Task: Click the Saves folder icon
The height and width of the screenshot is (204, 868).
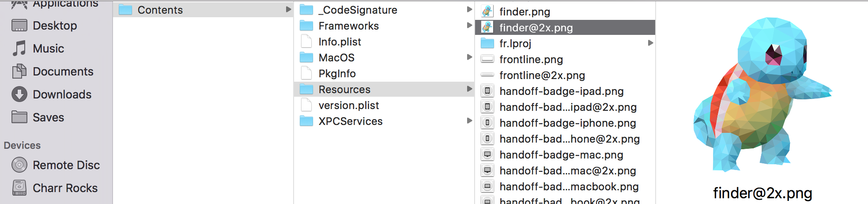Action: pos(19,117)
